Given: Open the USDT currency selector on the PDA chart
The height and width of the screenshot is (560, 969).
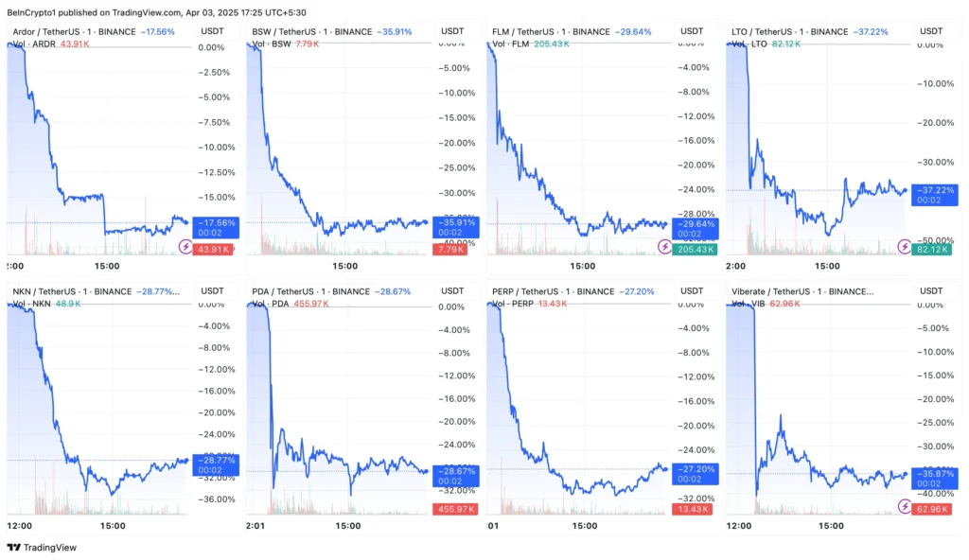Looking at the screenshot, I should [452, 290].
